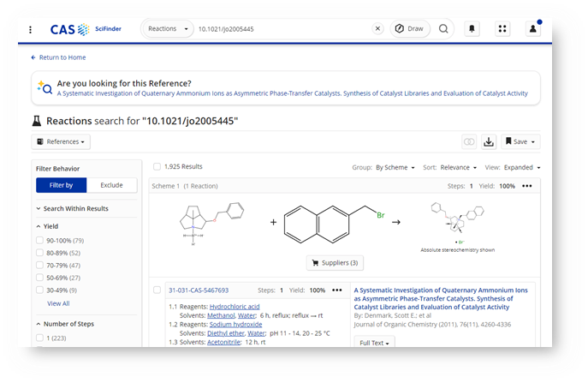Open the Reactions search type dropdown
588x383 pixels.
click(168, 28)
